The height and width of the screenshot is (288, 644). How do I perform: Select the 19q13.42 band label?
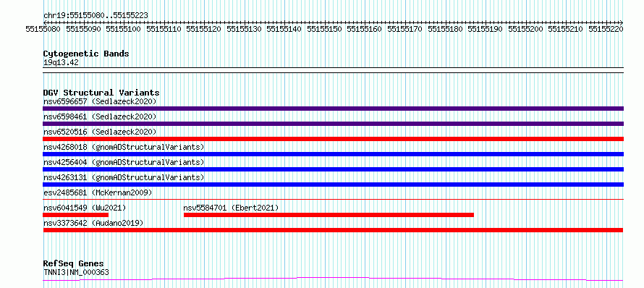point(61,63)
